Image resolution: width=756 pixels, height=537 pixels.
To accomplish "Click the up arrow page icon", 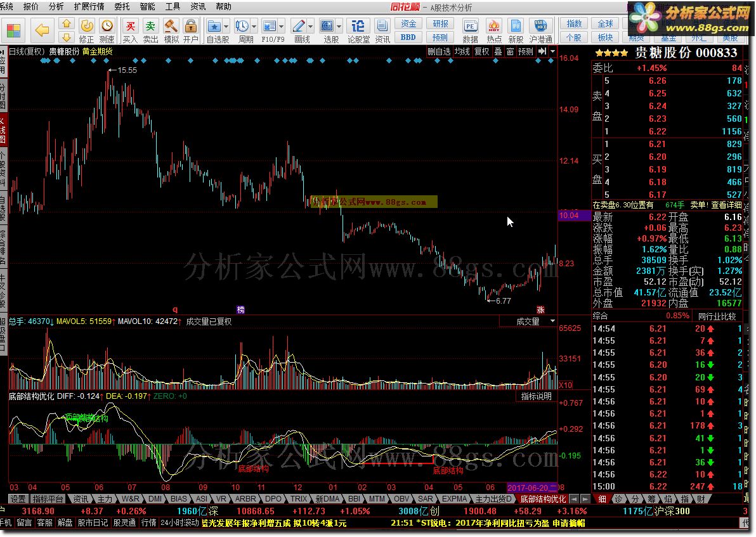I will 67,23.
